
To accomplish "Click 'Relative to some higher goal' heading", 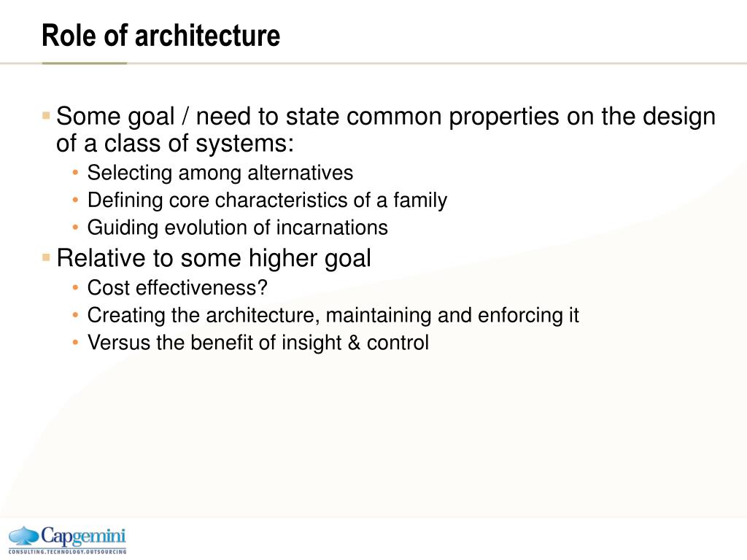I will coord(214,259).
